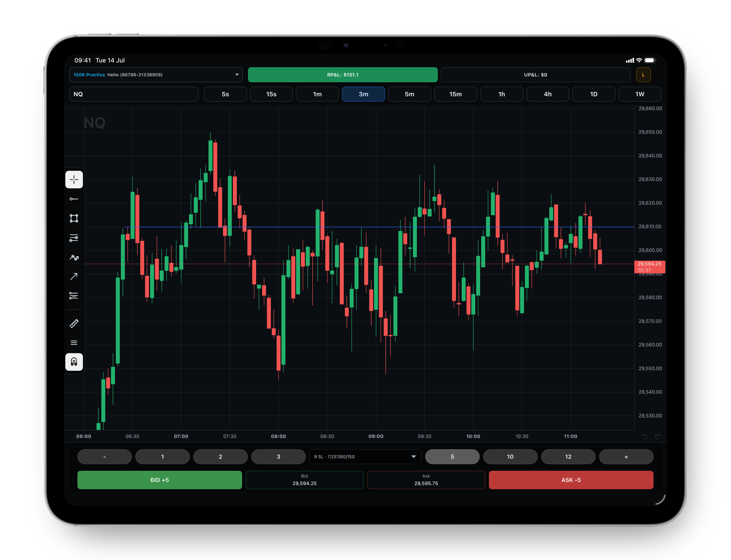Click the Ask 29,595.75 price box
Screen dimensions: 731x560
426,480
